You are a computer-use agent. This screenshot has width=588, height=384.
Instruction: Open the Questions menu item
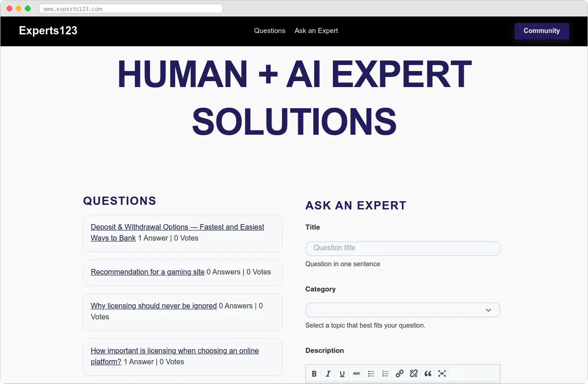click(x=269, y=31)
